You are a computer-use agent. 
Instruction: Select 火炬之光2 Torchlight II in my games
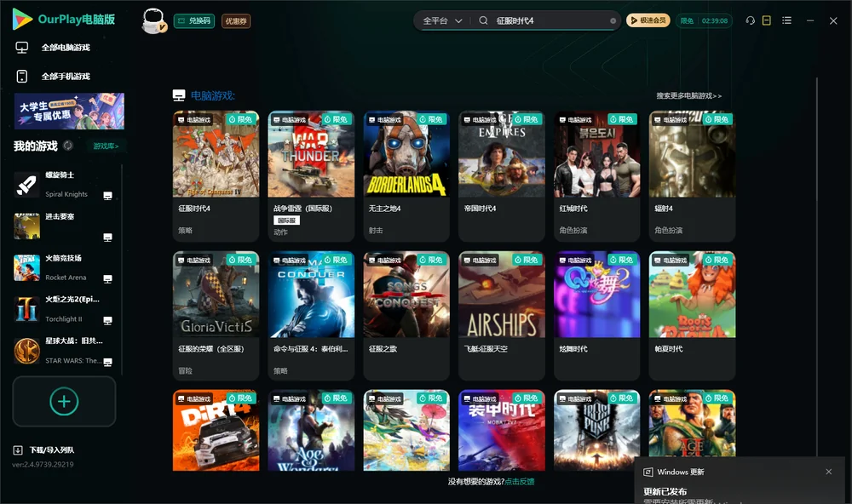coord(64,310)
